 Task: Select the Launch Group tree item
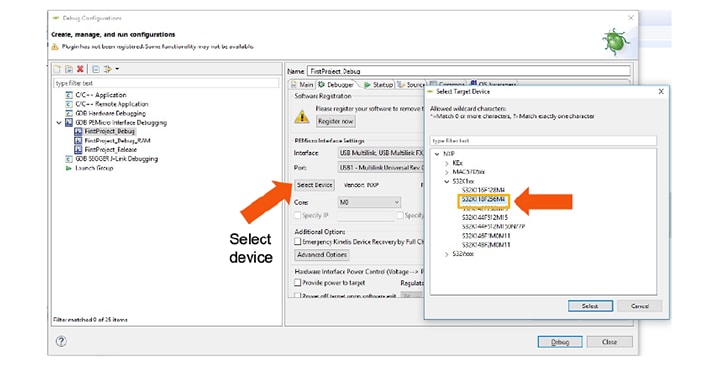pyautogui.click(x=94, y=168)
